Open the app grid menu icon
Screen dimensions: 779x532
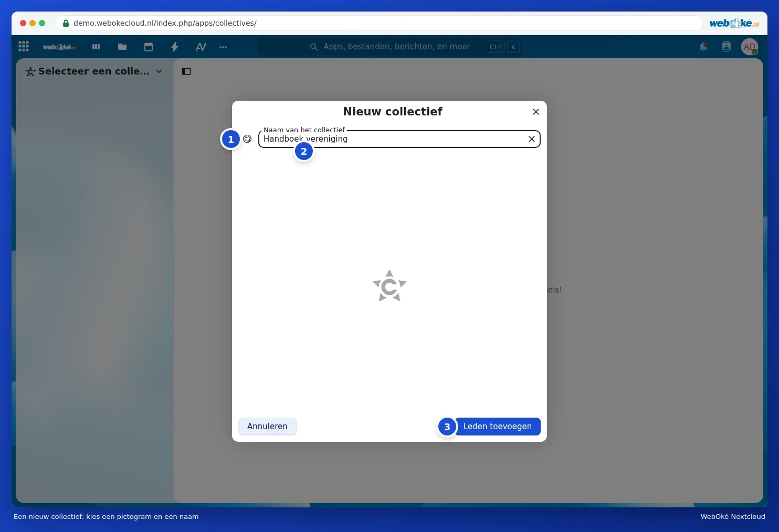click(x=24, y=47)
